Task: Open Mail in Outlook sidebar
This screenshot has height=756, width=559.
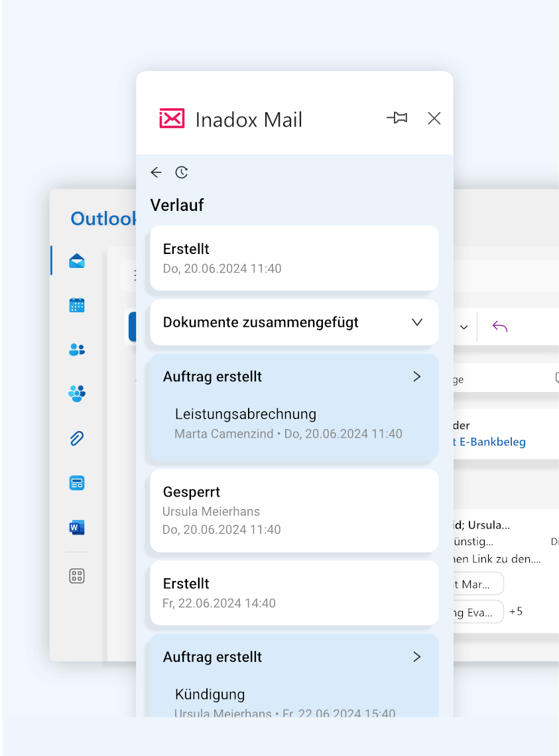Action: [x=77, y=261]
